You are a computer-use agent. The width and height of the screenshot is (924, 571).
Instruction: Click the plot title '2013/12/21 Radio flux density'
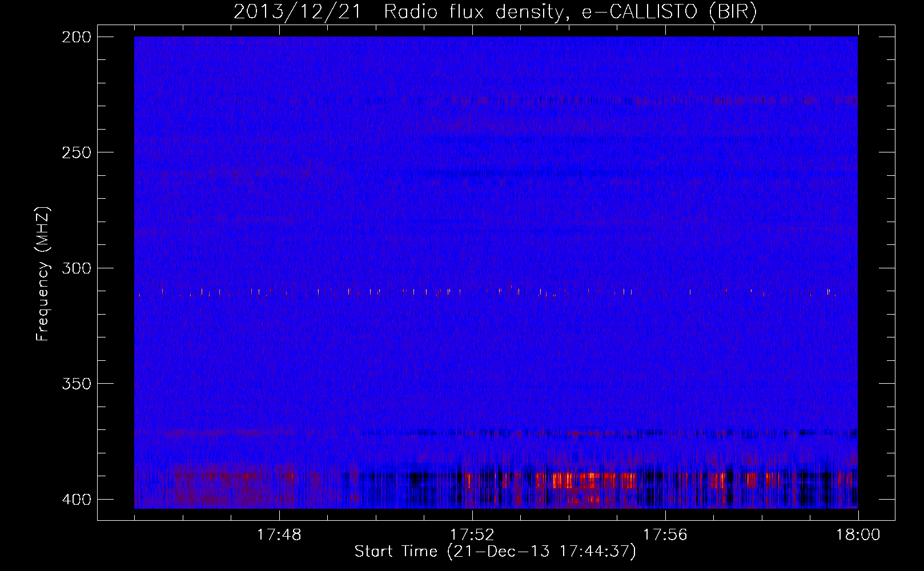click(x=495, y=12)
